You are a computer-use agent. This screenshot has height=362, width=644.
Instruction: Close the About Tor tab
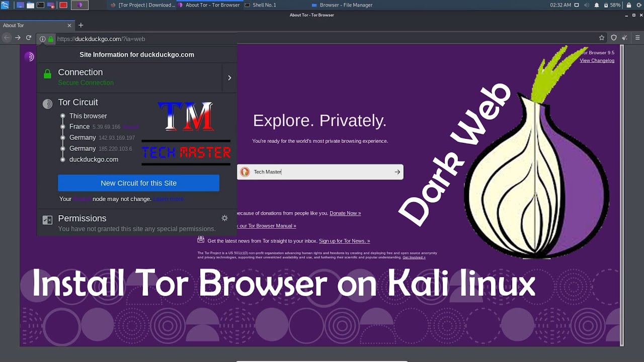click(69, 25)
